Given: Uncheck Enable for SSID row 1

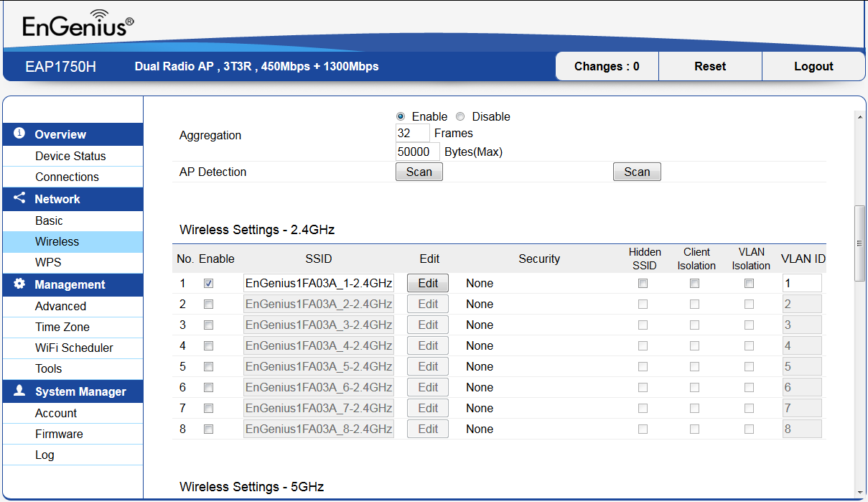Looking at the screenshot, I should pos(208,284).
